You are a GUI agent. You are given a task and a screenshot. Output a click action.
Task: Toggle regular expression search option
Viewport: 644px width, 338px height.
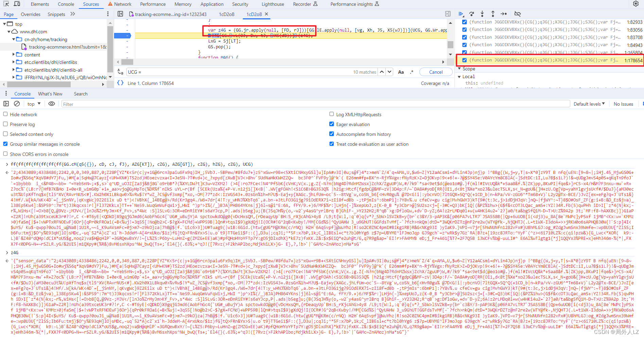(412, 72)
